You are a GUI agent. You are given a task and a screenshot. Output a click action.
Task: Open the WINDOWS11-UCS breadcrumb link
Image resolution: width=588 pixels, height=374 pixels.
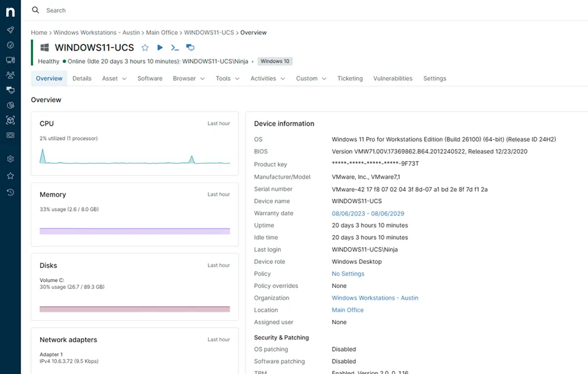209,32
